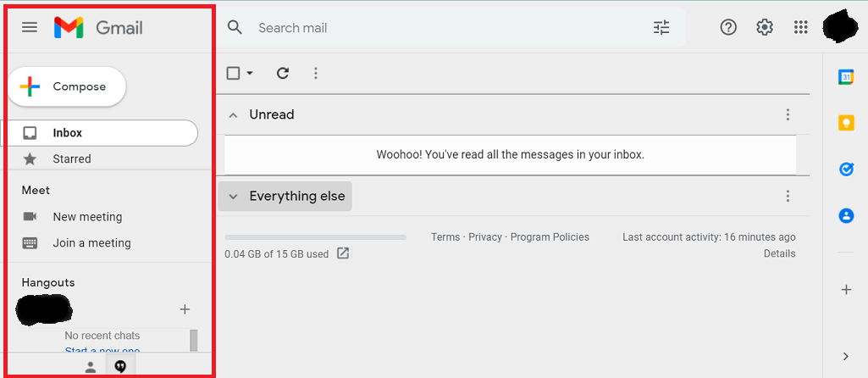Image resolution: width=868 pixels, height=378 pixels.
Task: Expand the Everything else section
Action: (234, 197)
